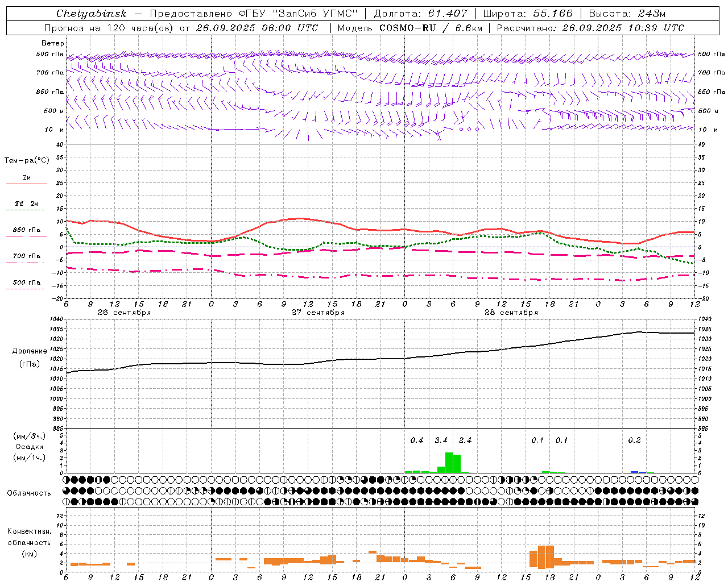The image size is (728, 582).
Task: Click the '27 сентября' date label
Action: [317, 312]
